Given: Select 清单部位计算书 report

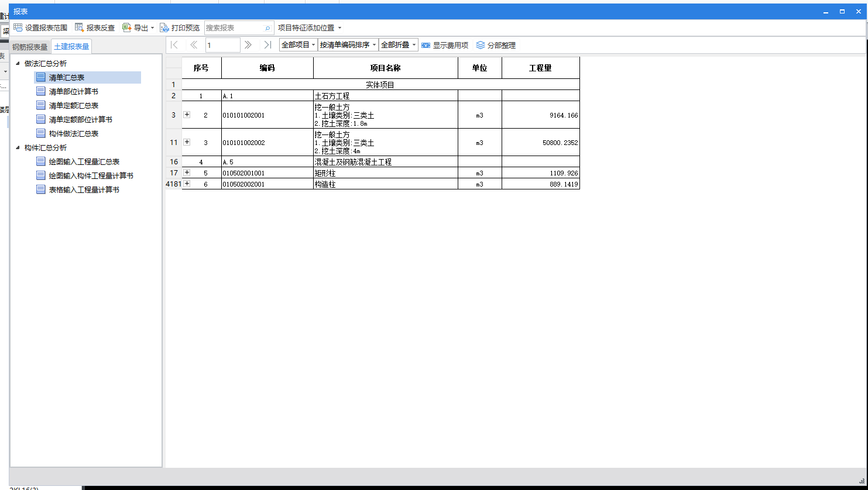Looking at the screenshot, I should coord(74,91).
